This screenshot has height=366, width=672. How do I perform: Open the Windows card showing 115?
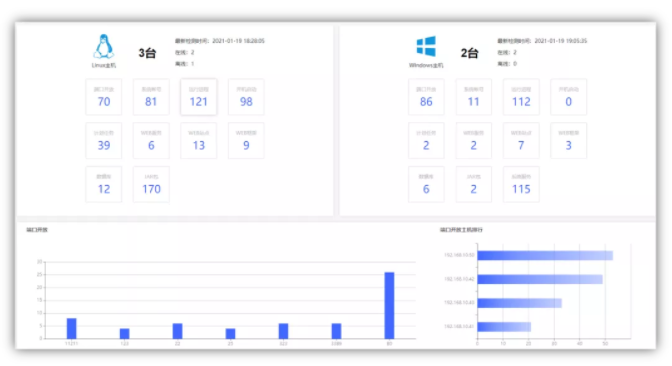tap(521, 184)
